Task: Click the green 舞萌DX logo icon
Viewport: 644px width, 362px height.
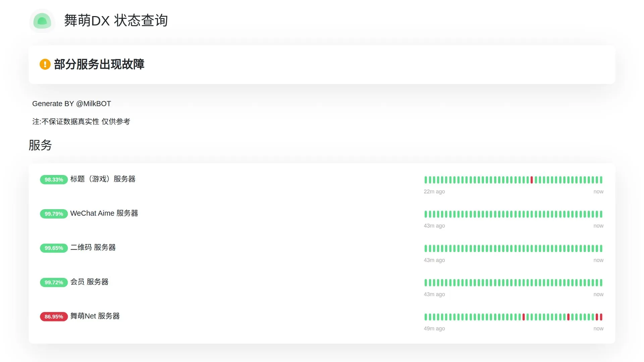Action: coord(42,21)
